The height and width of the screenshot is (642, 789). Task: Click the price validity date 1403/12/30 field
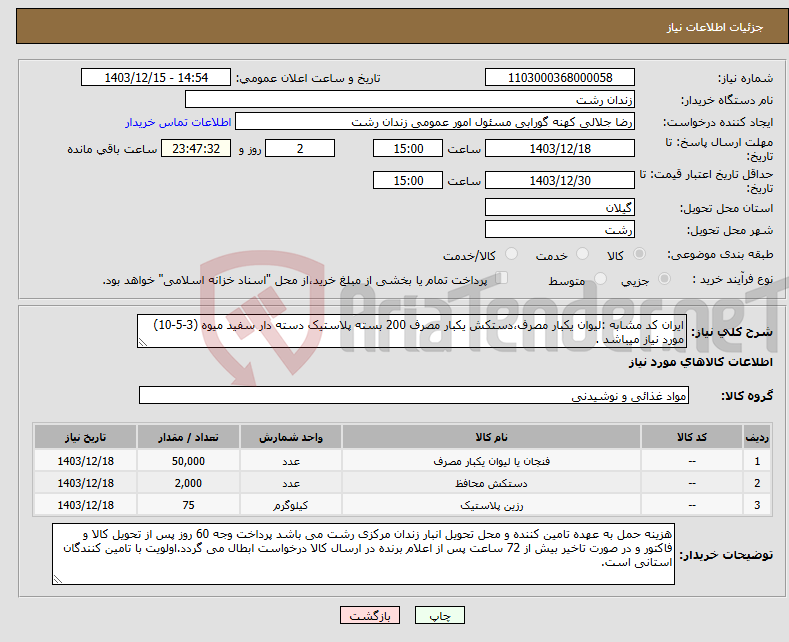[x=560, y=180]
